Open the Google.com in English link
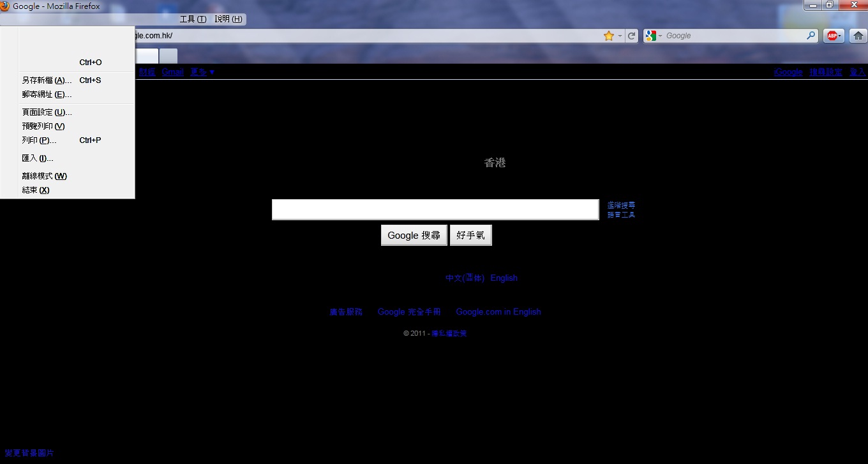 [498, 312]
